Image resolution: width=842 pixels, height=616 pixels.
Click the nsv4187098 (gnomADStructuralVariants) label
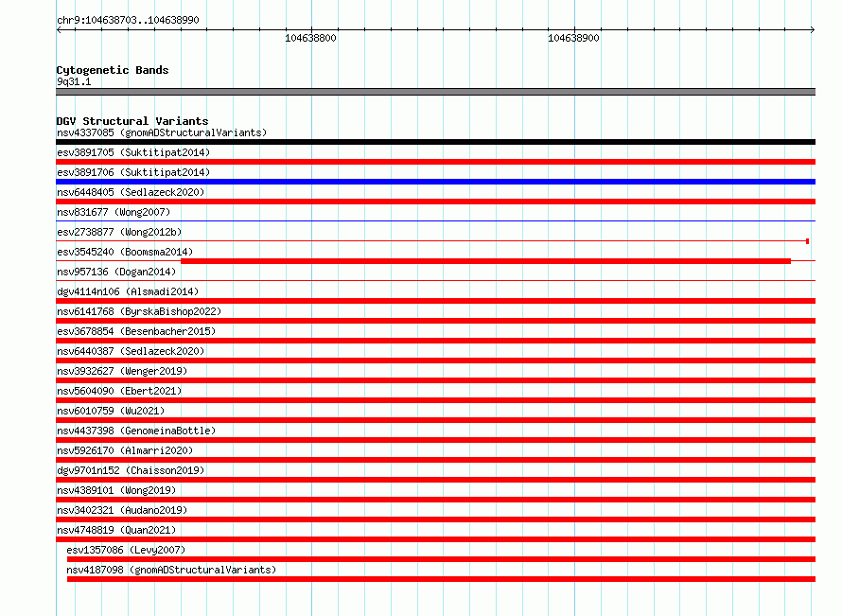[171, 570]
